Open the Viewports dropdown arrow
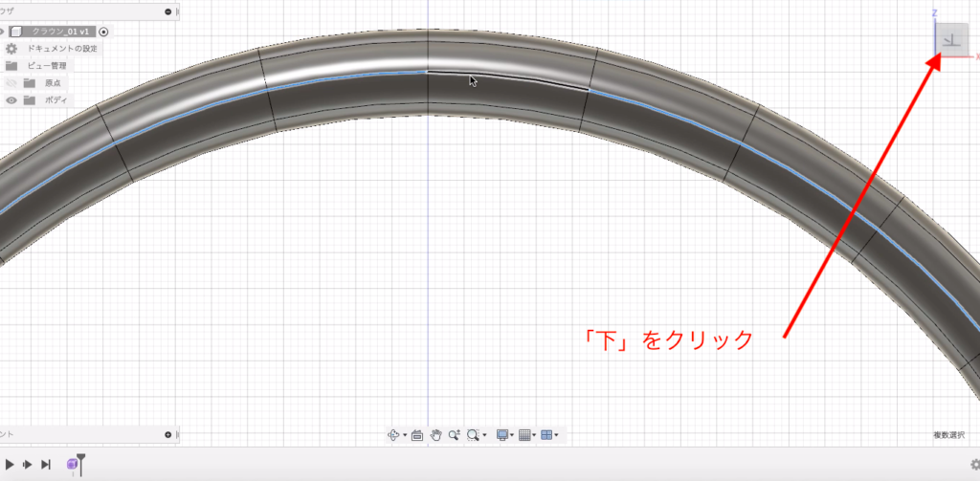This screenshot has height=481, width=980. 556,436
